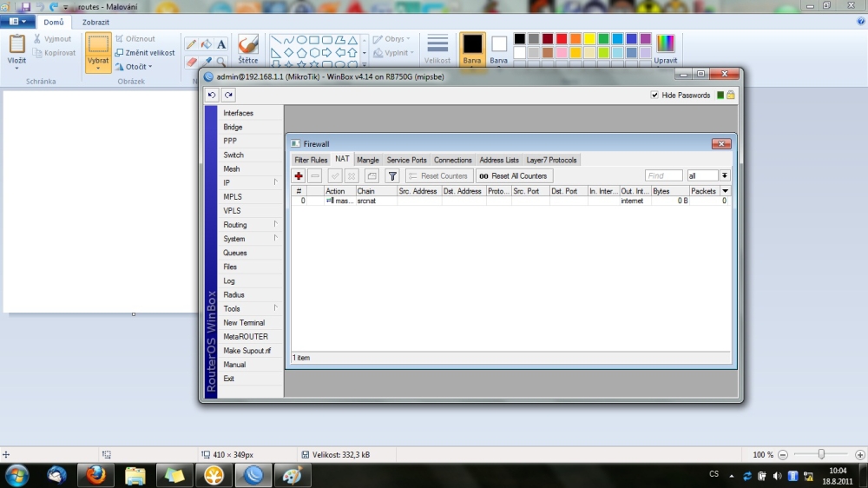
Task: Choose the Oval shape in Paint
Action: tap(302, 40)
